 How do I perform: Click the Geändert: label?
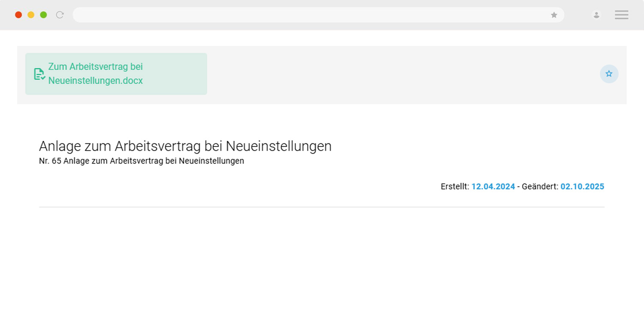point(540,187)
